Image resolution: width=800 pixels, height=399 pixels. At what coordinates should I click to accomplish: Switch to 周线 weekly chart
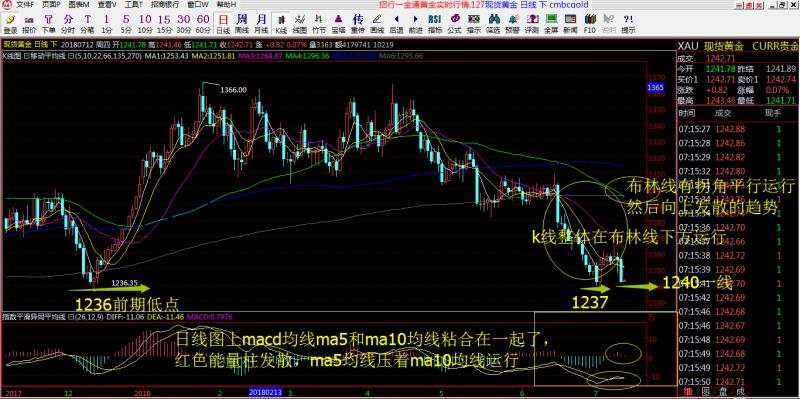tap(242, 23)
